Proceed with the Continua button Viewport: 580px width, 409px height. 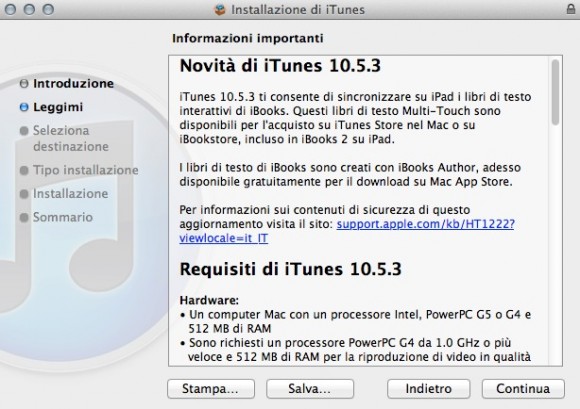click(523, 389)
